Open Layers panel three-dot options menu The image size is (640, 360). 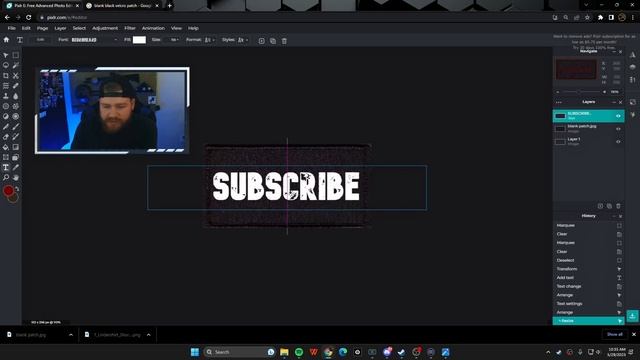point(559,102)
